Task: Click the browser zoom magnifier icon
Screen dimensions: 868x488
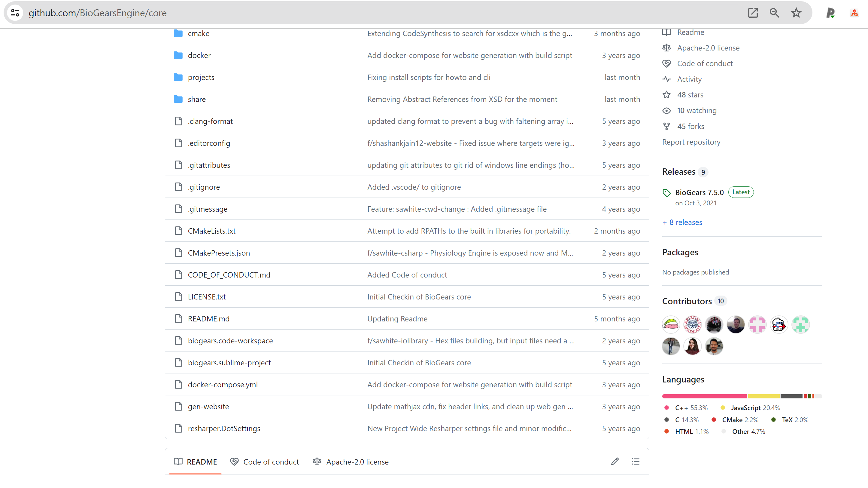Action: tap(774, 13)
